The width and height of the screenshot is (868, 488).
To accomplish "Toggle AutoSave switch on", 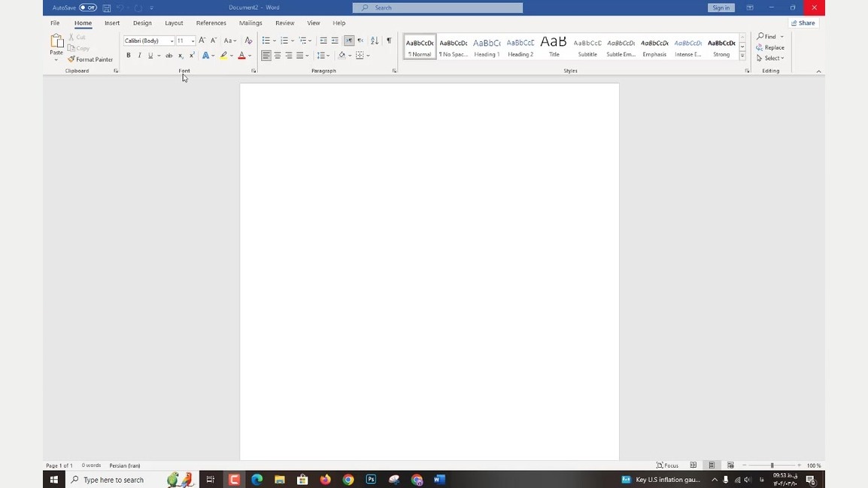I will click(88, 8).
